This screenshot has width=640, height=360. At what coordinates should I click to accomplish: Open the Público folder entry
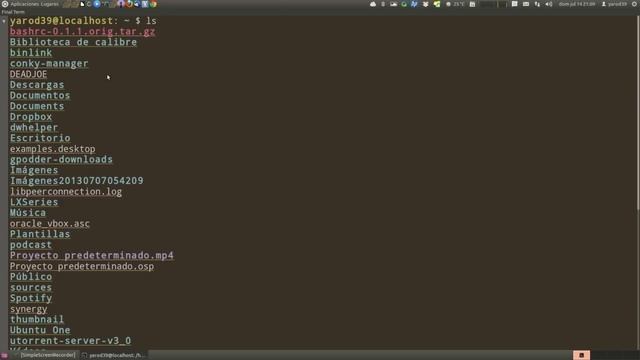(31, 277)
